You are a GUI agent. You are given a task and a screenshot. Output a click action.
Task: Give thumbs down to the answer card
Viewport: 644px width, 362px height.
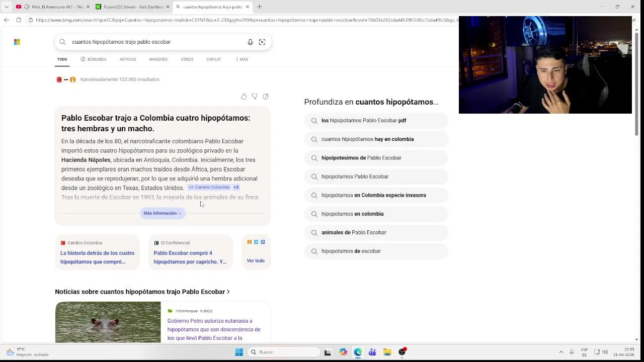coord(255,97)
